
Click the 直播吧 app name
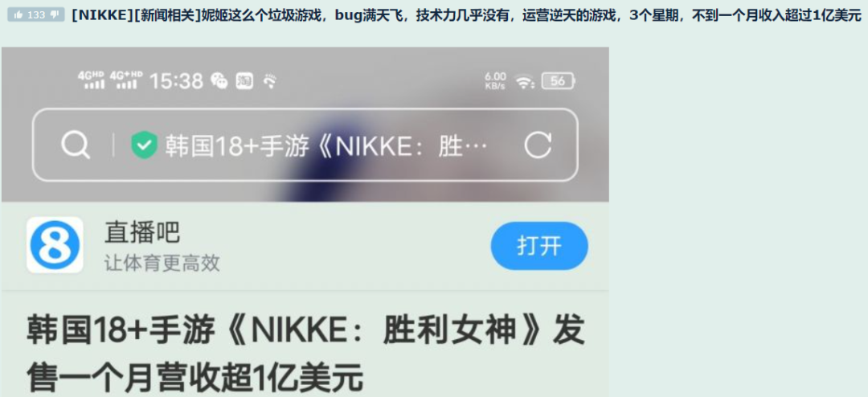pos(142,233)
